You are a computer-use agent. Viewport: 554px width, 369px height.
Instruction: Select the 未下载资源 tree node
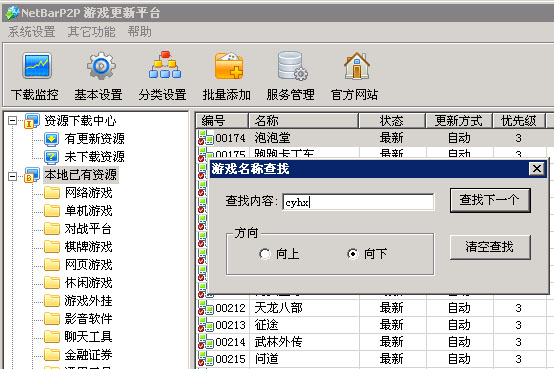click(94, 157)
